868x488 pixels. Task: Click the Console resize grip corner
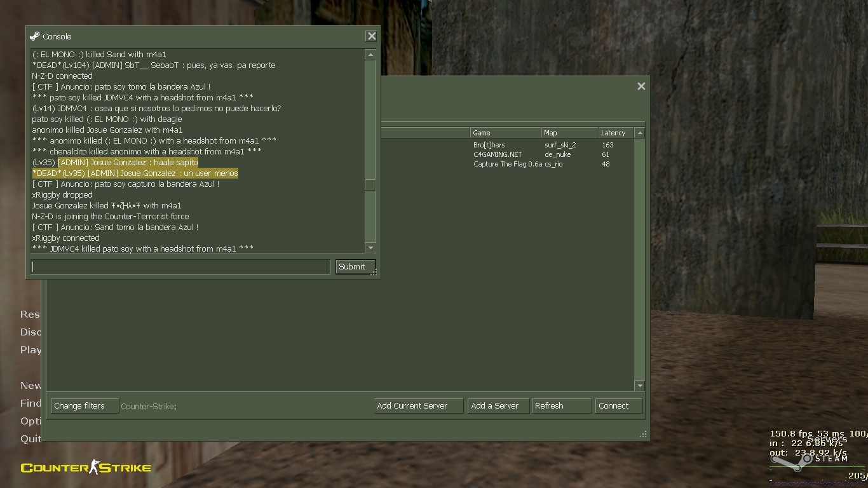375,273
